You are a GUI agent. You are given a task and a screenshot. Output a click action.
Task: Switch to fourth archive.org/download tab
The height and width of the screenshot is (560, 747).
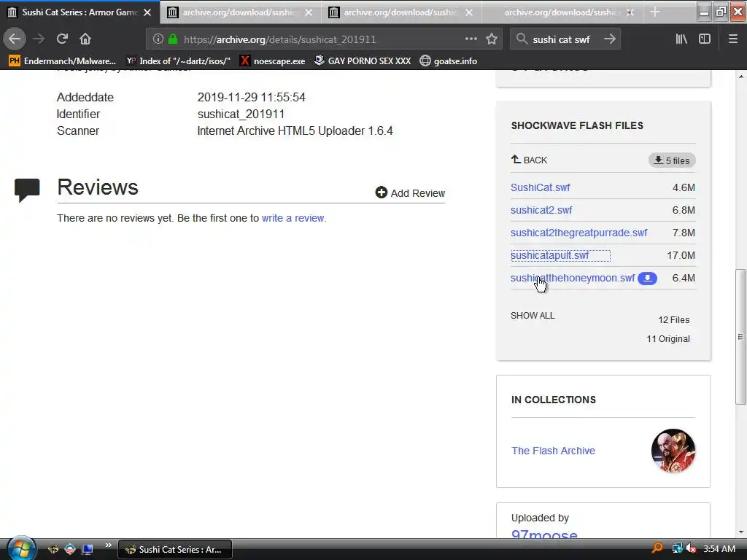(562, 12)
